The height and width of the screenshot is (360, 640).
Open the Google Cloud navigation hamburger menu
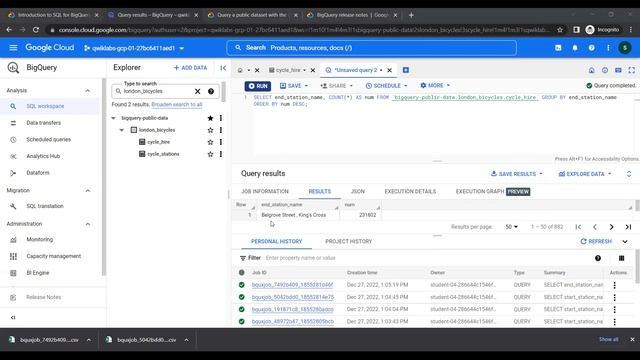[x=13, y=48]
